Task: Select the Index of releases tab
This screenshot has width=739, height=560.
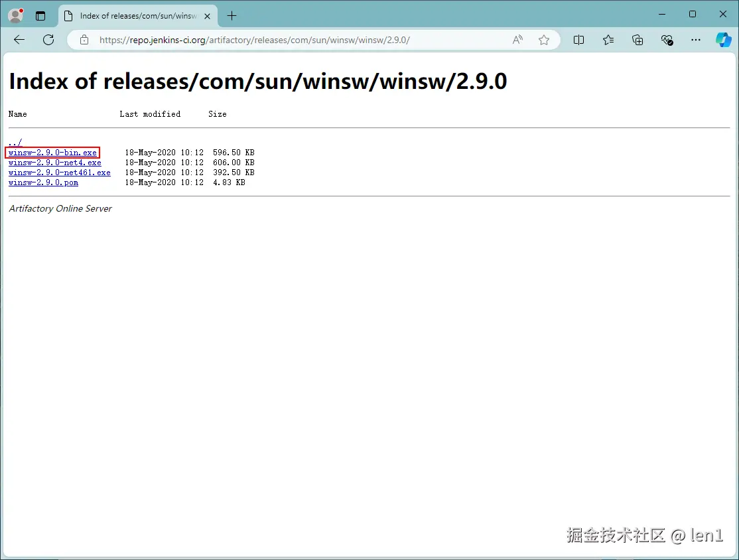Action: click(x=138, y=16)
